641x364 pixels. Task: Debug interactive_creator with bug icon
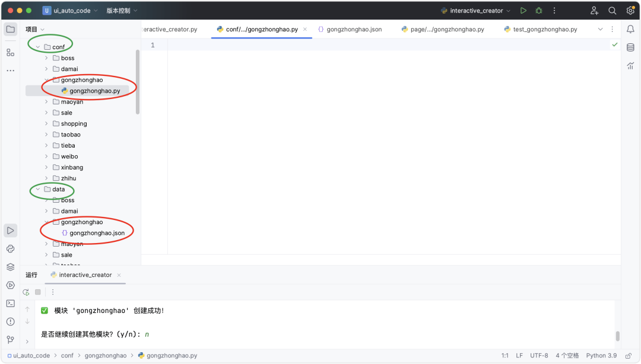[539, 11]
